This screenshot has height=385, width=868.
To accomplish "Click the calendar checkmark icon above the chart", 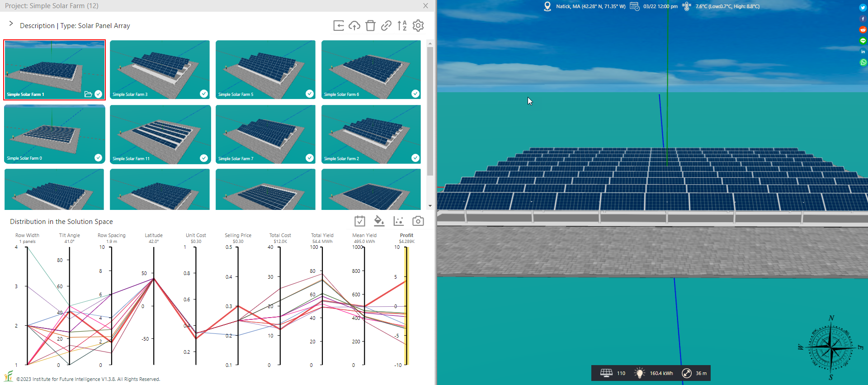I will click(x=359, y=221).
